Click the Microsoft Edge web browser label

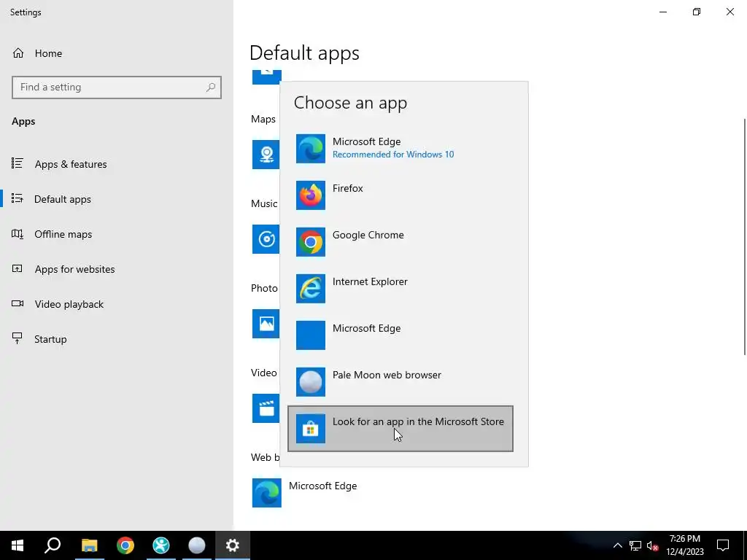point(322,486)
